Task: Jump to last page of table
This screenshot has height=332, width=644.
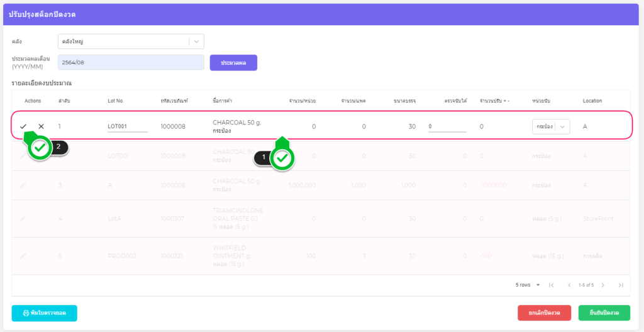Action: 621,285
